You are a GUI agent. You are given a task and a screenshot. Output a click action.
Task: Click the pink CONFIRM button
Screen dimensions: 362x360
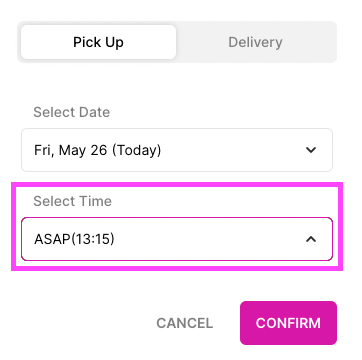point(288,323)
